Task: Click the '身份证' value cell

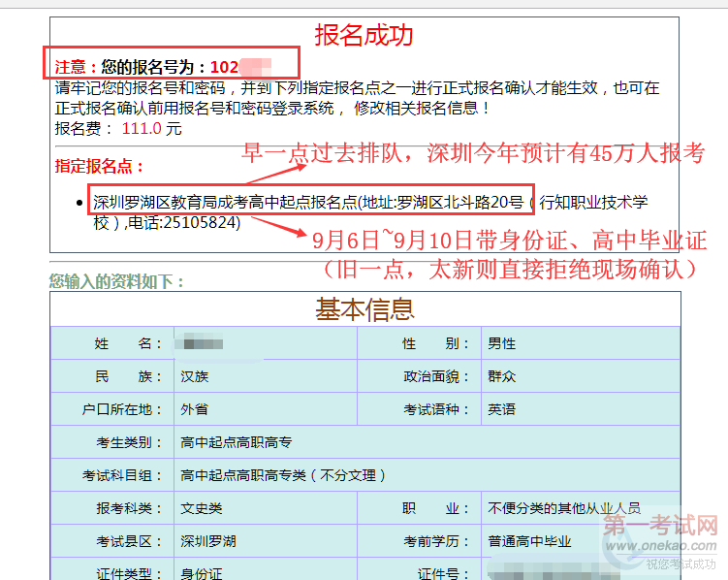Action: click(266, 569)
